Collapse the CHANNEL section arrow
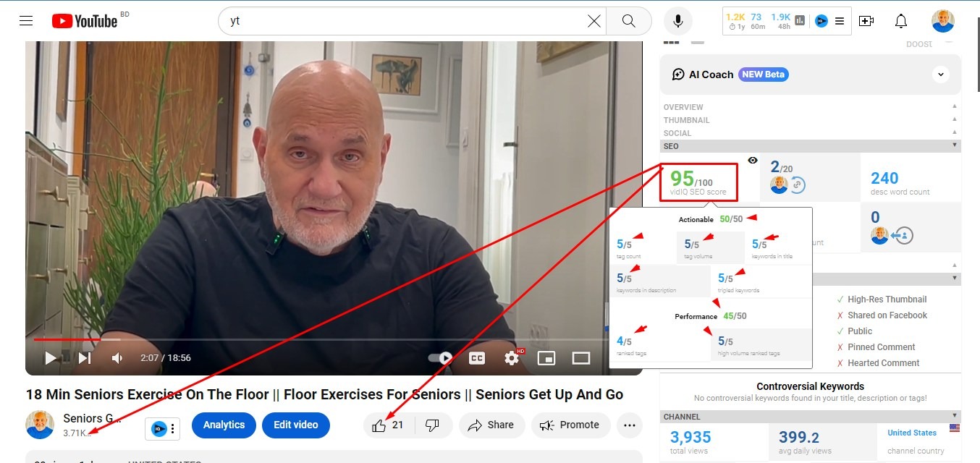Viewport: 980px width, 463px height. coord(955,416)
